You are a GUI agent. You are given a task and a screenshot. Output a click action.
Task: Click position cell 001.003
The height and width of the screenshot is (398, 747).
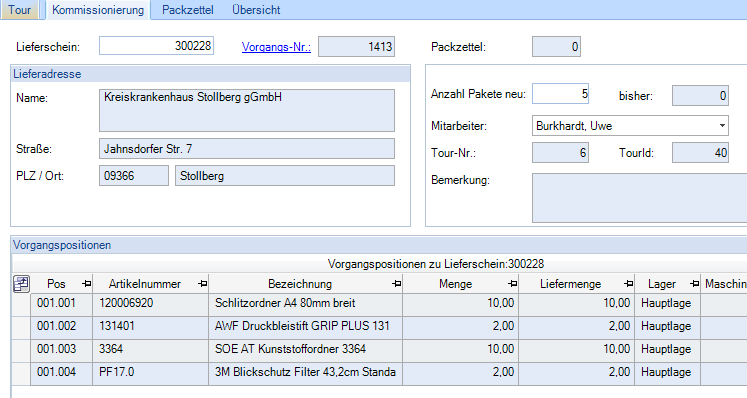[61, 350]
